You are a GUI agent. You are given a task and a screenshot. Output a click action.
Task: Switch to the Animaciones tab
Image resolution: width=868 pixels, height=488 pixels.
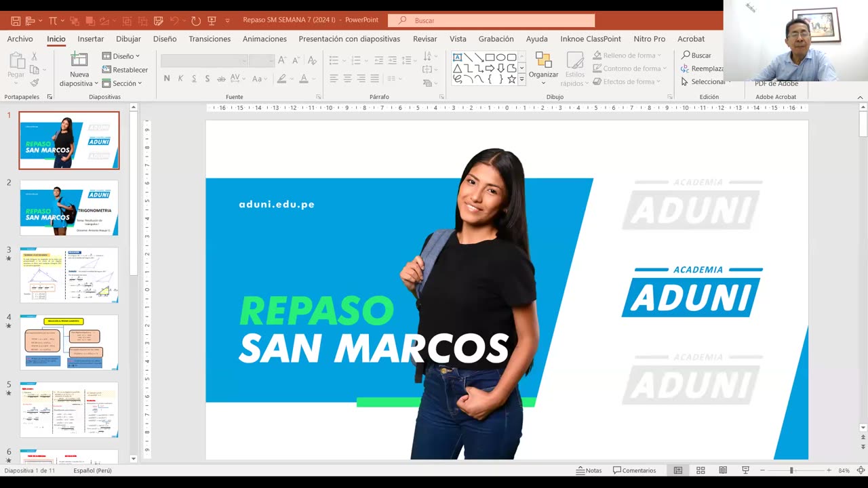click(x=264, y=39)
